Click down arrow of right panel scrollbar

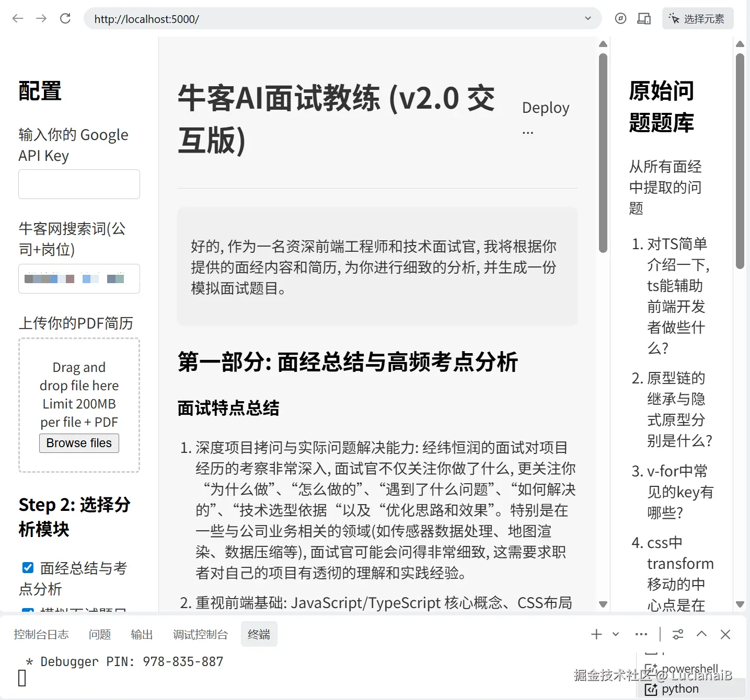[x=740, y=604]
